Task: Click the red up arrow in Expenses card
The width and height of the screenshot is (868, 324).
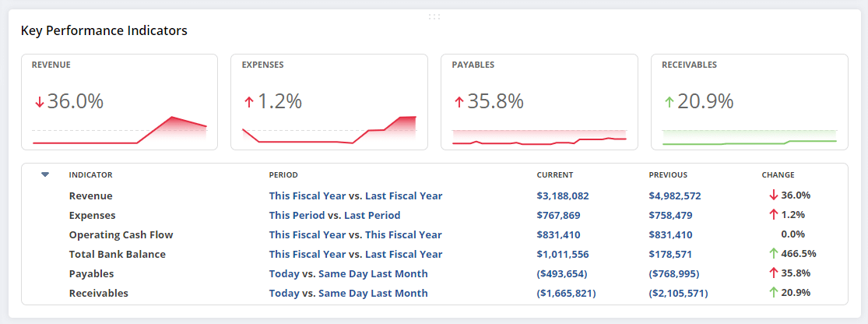Action: click(x=249, y=102)
